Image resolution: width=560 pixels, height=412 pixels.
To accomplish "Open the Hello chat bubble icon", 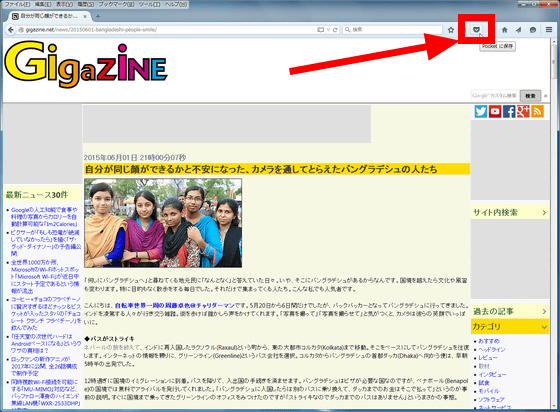I will [x=532, y=30].
